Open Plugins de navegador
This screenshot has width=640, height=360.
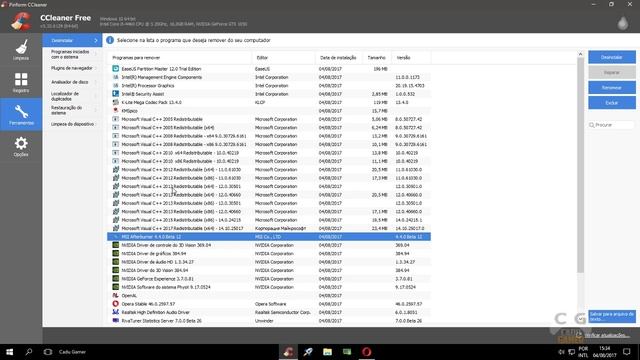(x=72, y=68)
